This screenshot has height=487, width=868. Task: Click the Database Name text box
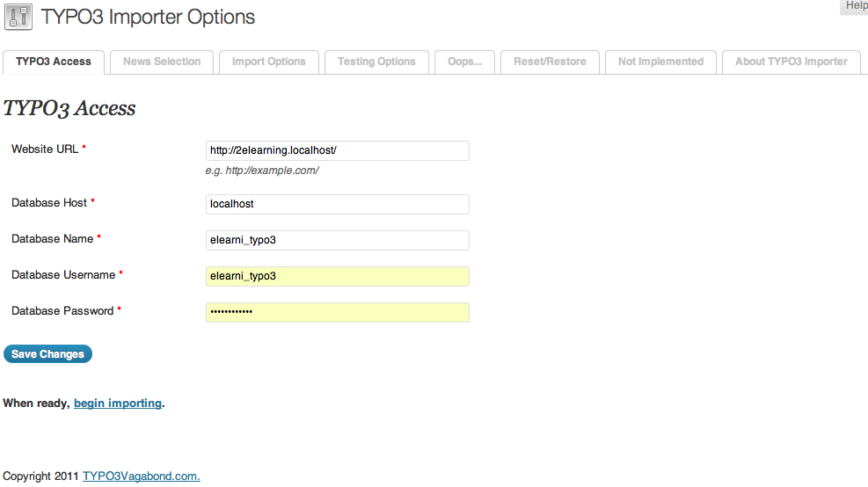coord(337,240)
